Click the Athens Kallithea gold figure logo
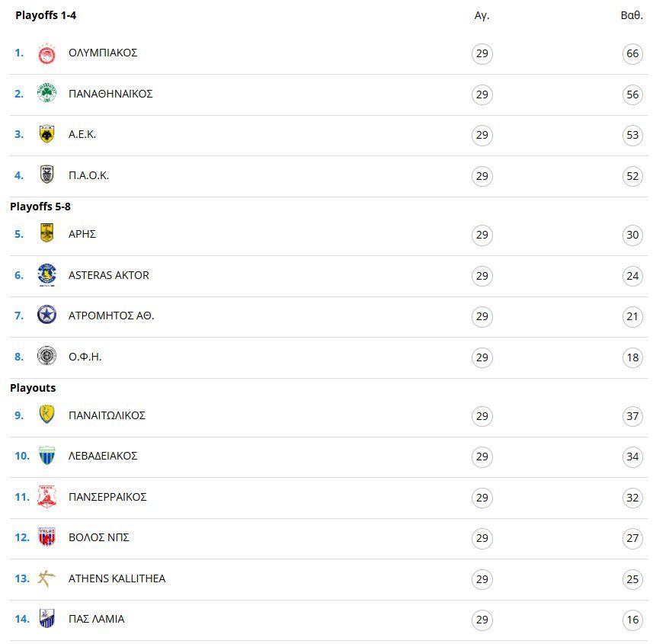653x644 pixels. [46, 578]
